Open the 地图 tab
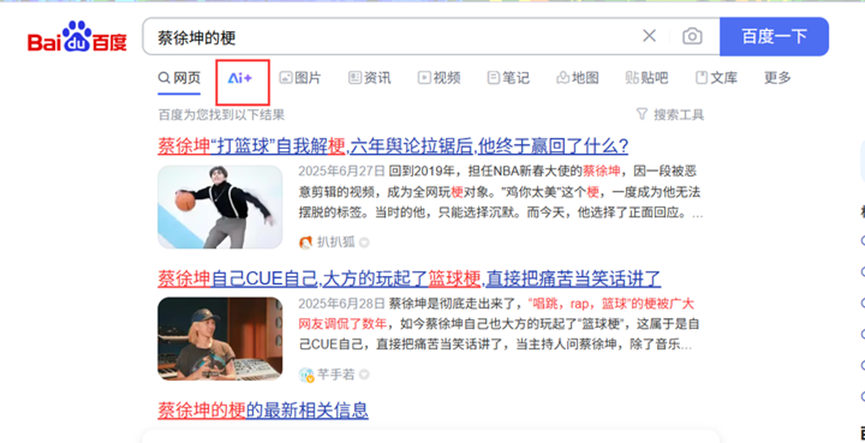Screen dimensions: 865x443 point(577,78)
